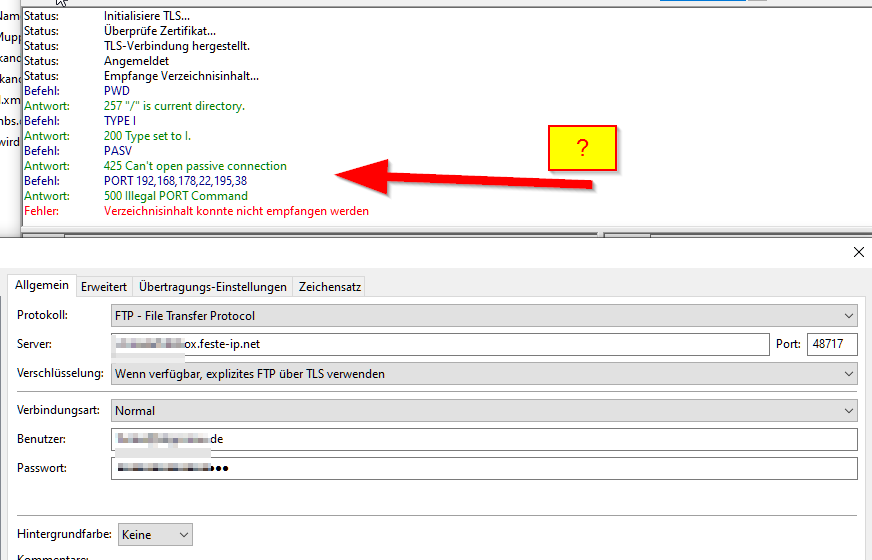The image size is (872, 560).
Task: Open the Erweitert tab
Action: pos(103,287)
